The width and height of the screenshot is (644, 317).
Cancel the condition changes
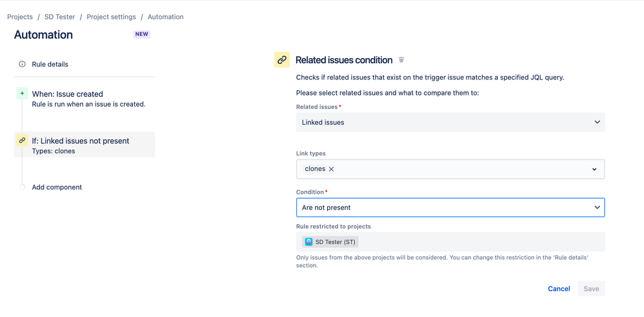tap(559, 289)
